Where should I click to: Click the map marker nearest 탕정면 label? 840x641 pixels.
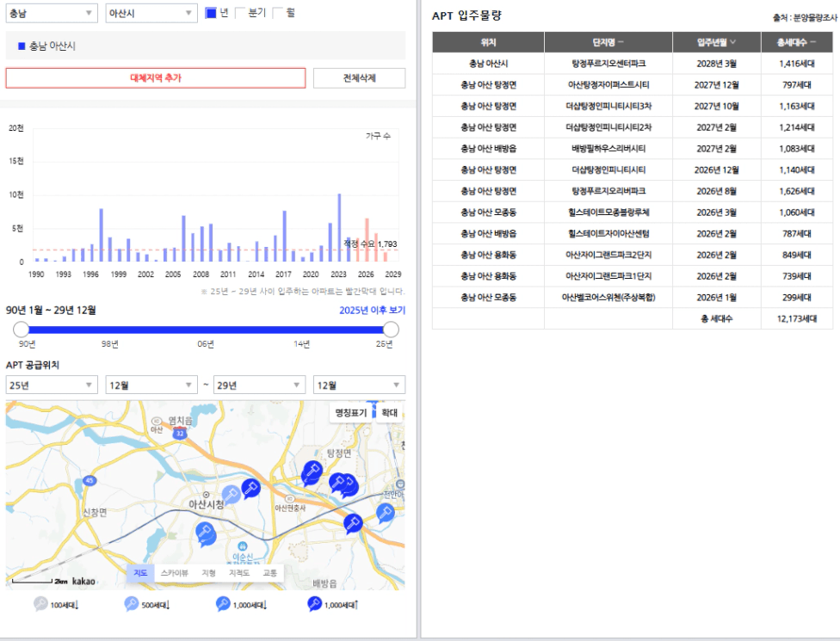point(312,472)
